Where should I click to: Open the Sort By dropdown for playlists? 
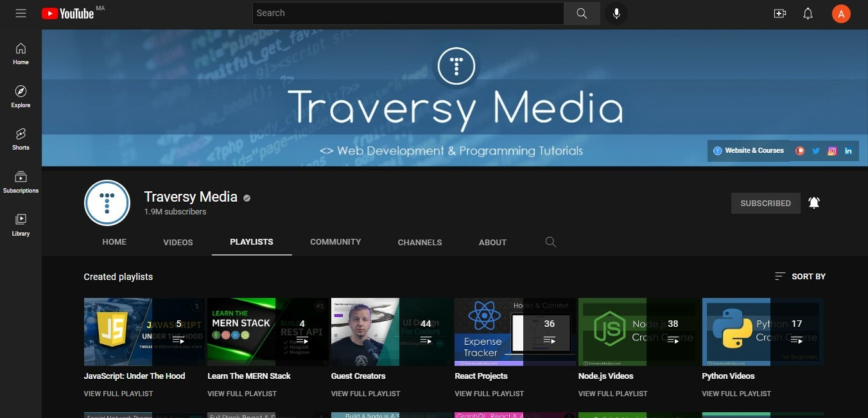800,276
